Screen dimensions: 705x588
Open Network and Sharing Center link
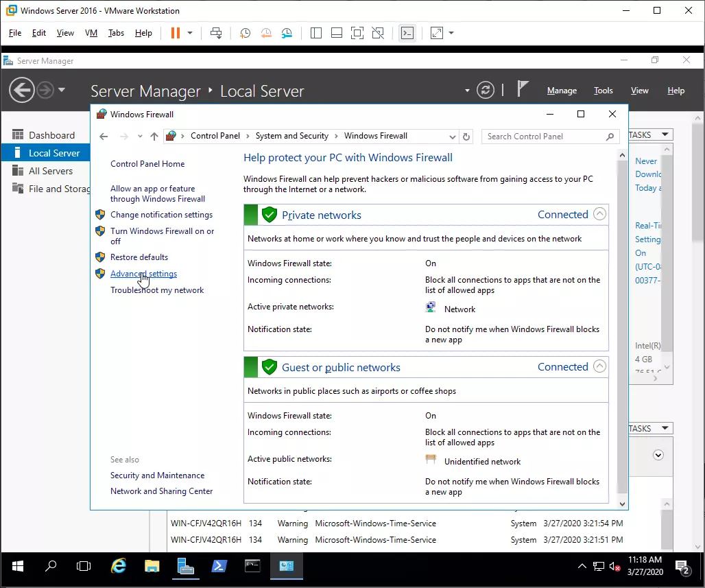pos(161,491)
